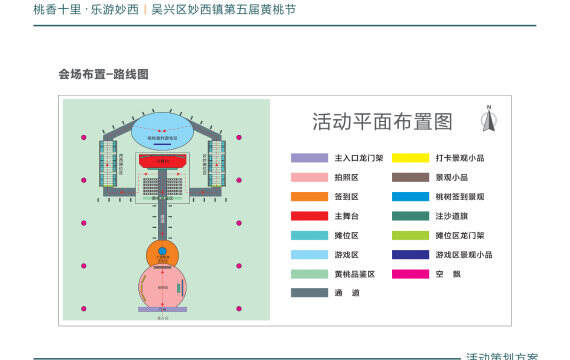
Task: Click the 活动平面布置图 title
Action: pos(382,121)
